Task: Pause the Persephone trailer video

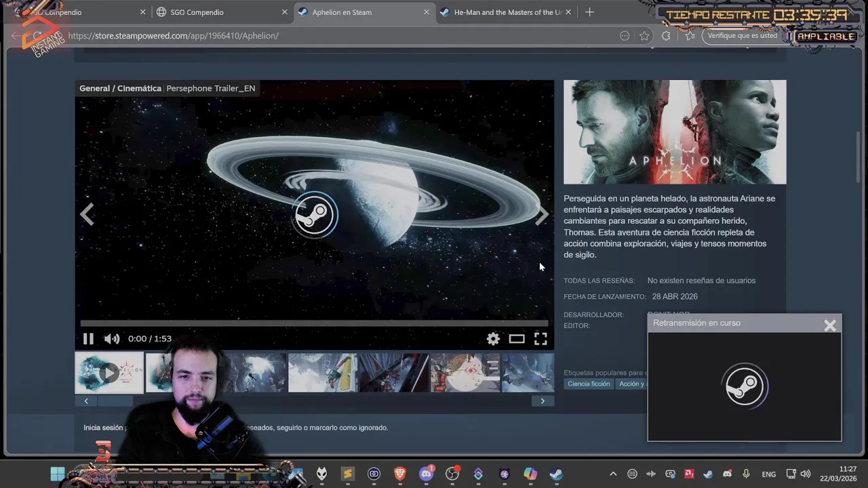Action: tap(88, 339)
